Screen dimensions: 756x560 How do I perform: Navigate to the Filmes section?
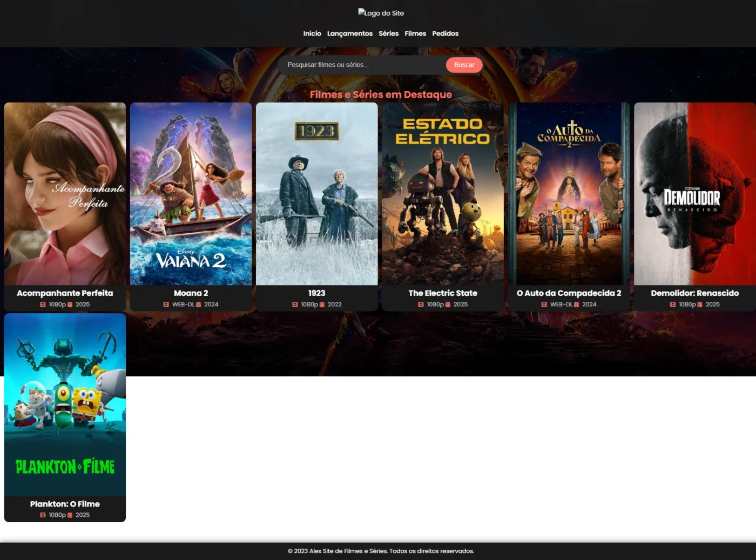coord(415,33)
